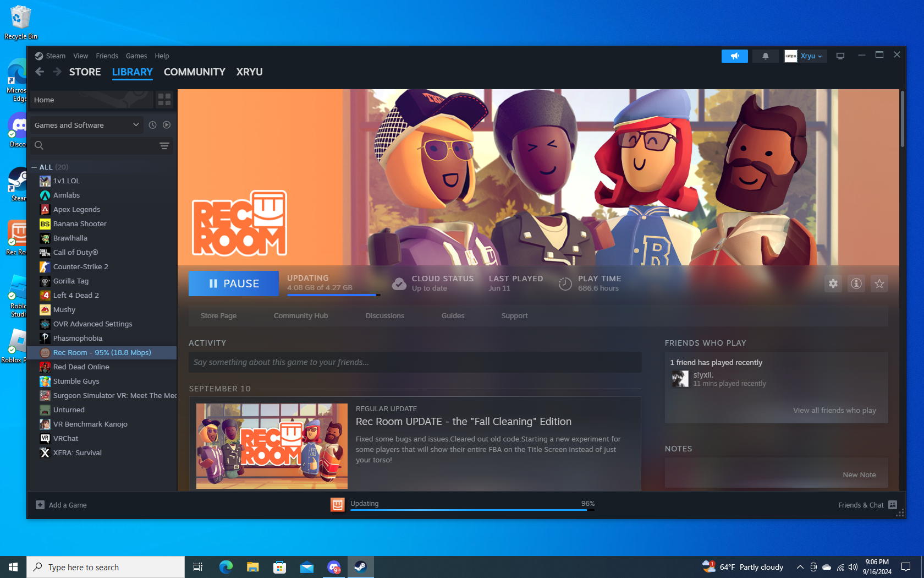Click View all friends who play

click(834, 411)
